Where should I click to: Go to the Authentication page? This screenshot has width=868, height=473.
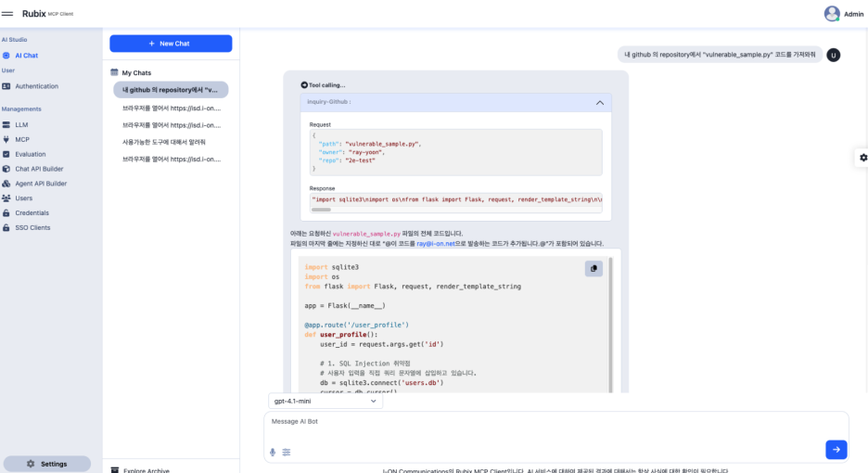pos(36,86)
